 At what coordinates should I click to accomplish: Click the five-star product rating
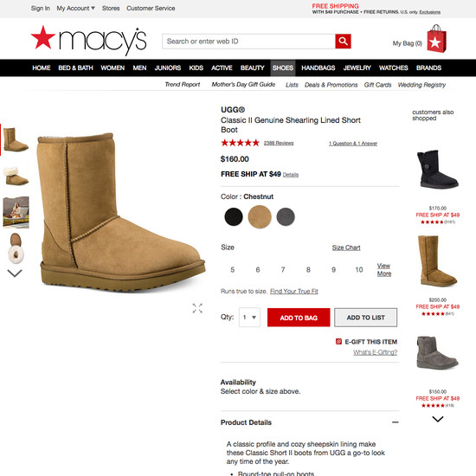click(240, 143)
